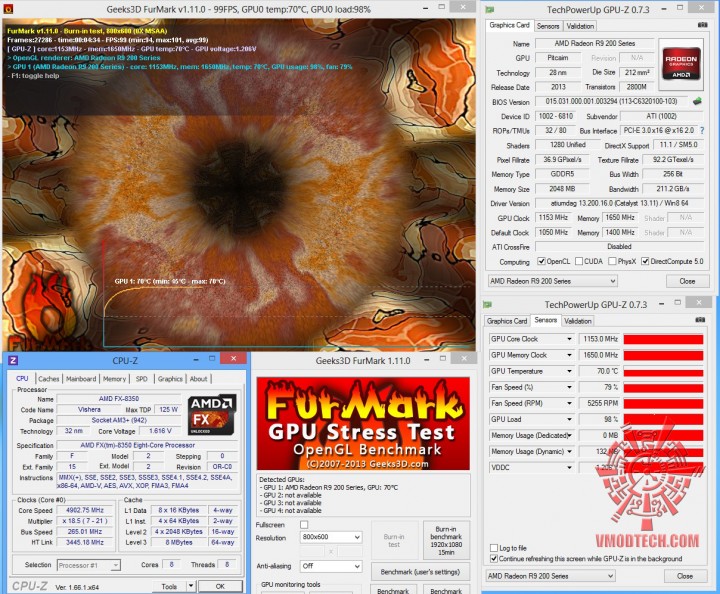Screen dimensions: 720x594
Task: Open the Validation tab in lower GPU-Z
Action: [578, 321]
